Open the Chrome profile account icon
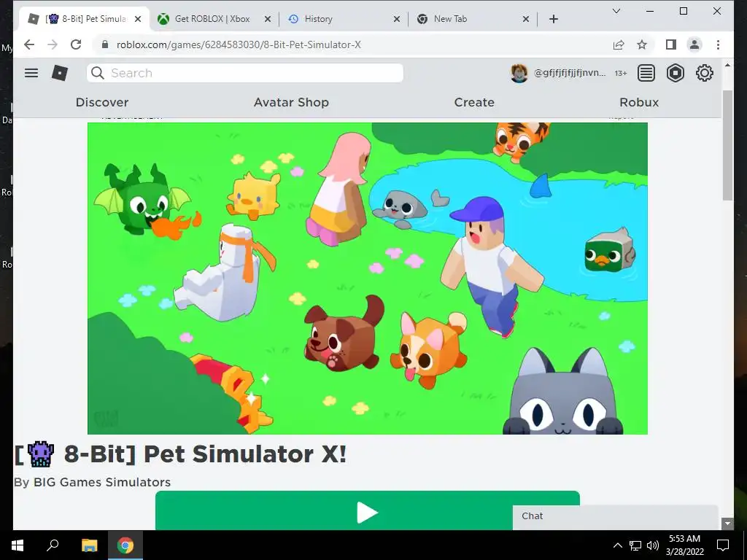 click(694, 44)
